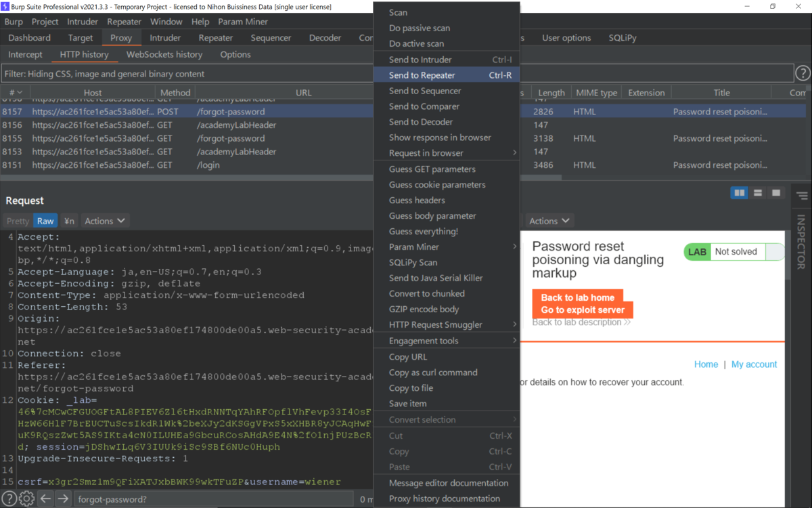Toggle Raw view in Request panel
The height and width of the screenshot is (508, 812).
tap(45, 221)
